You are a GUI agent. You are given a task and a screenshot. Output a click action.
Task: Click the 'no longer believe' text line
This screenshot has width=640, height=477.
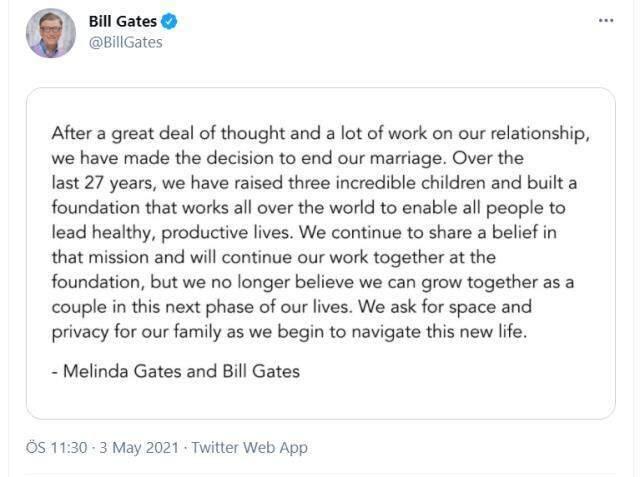pos(313,282)
